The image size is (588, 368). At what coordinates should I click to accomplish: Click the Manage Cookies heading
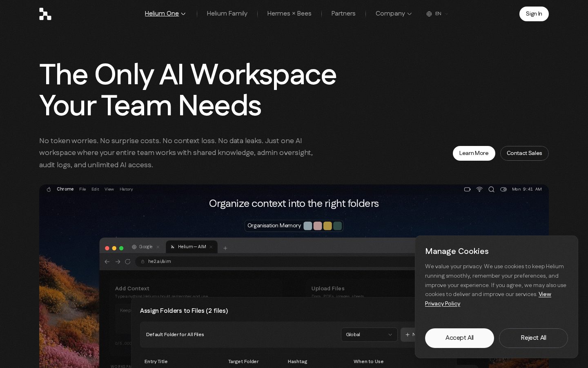pyautogui.click(x=457, y=251)
